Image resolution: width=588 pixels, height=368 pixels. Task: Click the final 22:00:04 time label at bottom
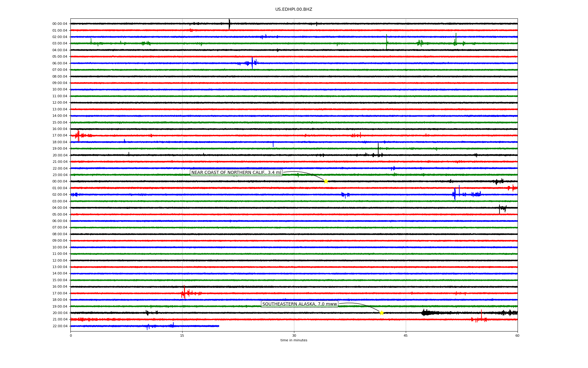pos(60,326)
